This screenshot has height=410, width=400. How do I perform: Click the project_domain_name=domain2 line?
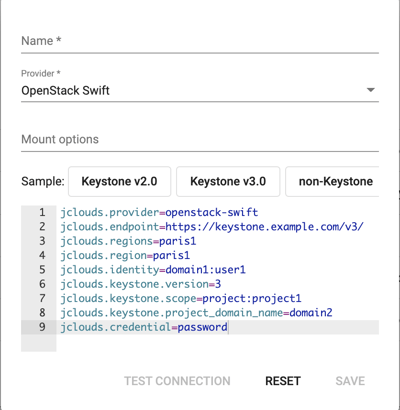196,313
